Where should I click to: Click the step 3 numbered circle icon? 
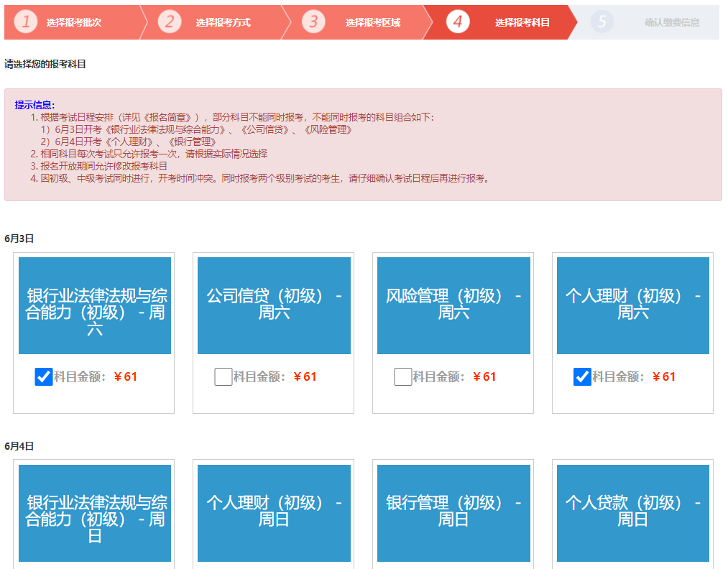point(314,22)
